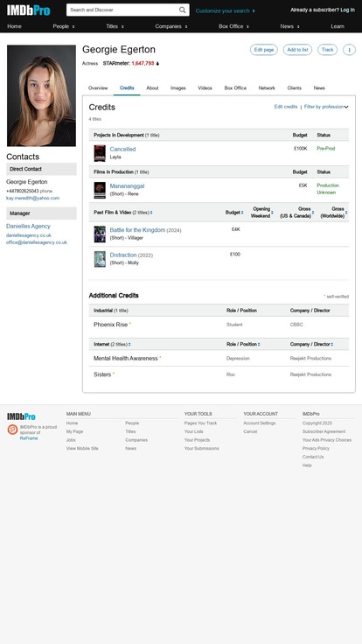Open Contact Us footer link
The image size is (362, 644).
[x=313, y=457]
